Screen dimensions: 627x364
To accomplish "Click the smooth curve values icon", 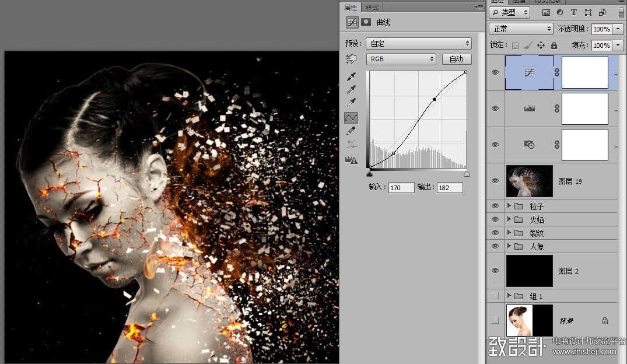I will (x=351, y=145).
